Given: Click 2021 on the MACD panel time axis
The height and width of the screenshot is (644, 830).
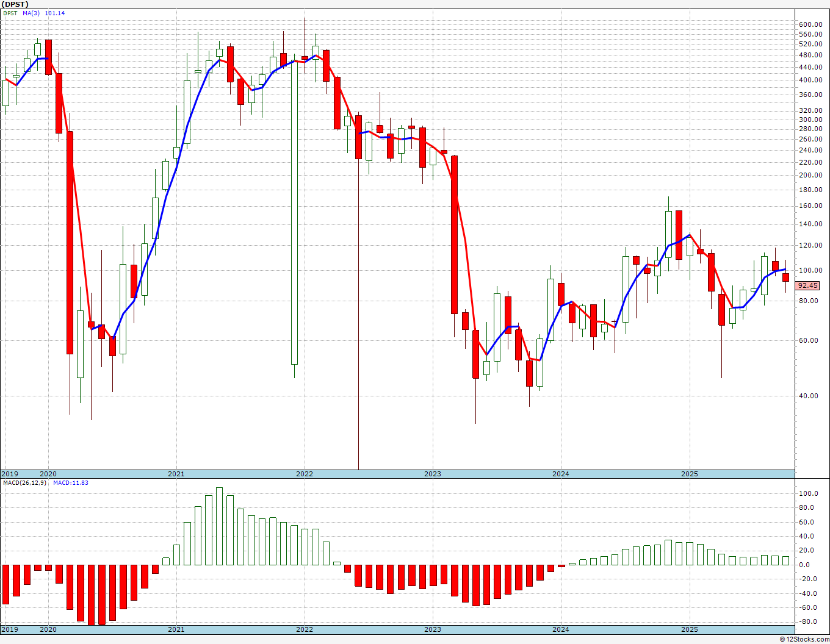Looking at the screenshot, I should coord(176,629).
